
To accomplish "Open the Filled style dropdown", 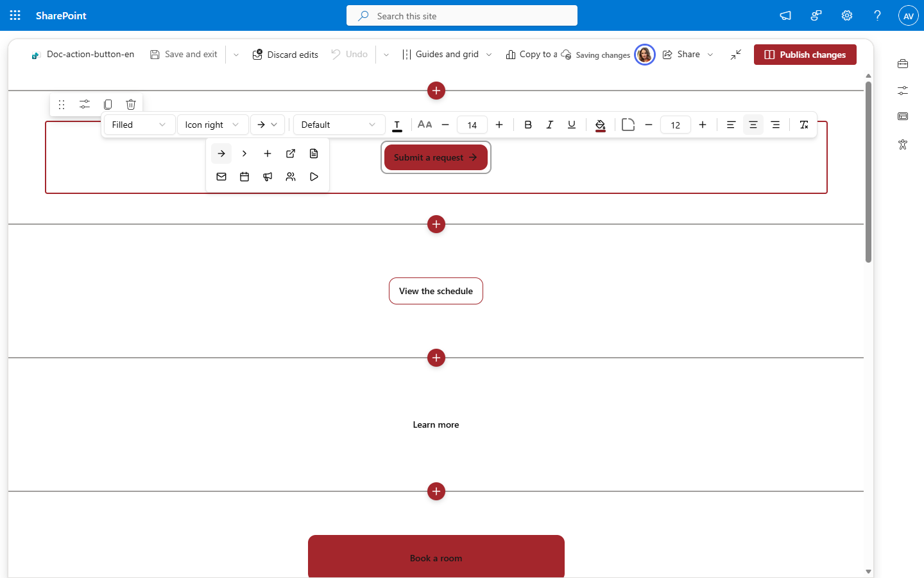I will pyautogui.click(x=139, y=125).
